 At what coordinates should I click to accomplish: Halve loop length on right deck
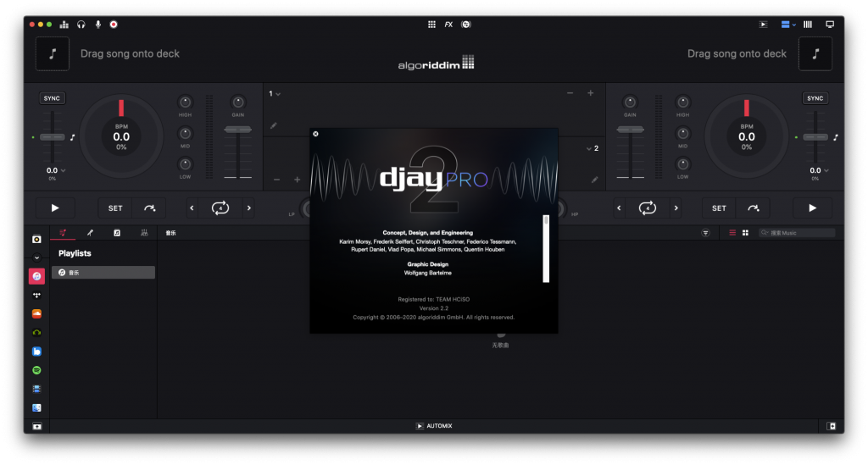[x=619, y=208]
